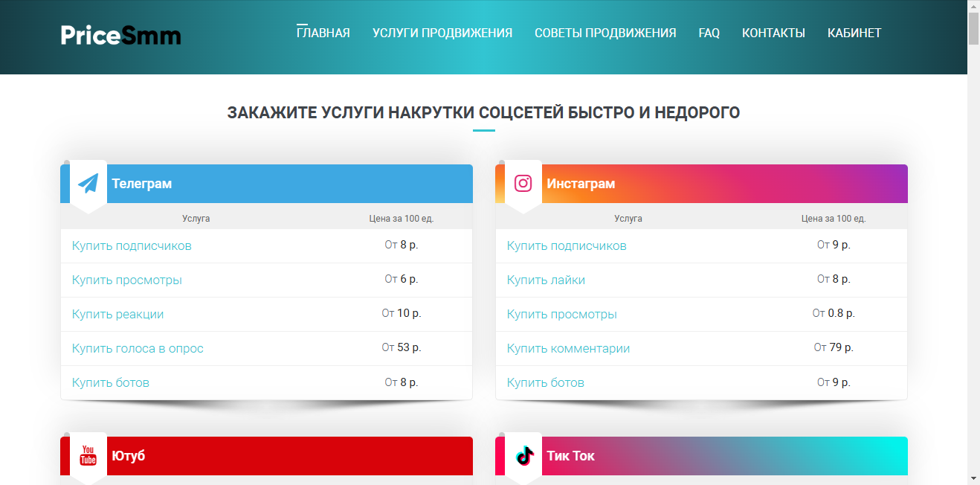Open Telegram Купить ботов link
The image size is (980, 485).
tap(111, 382)
